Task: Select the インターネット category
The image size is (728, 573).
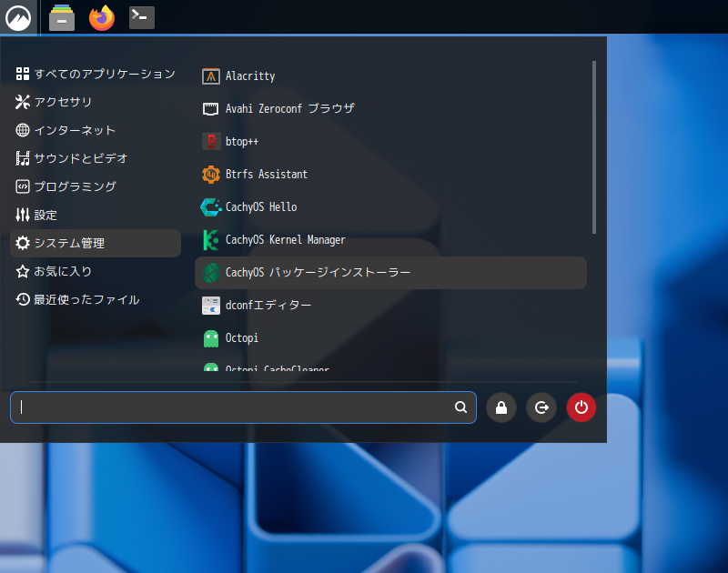Action: pyautogui.click(x=96, y=130)
